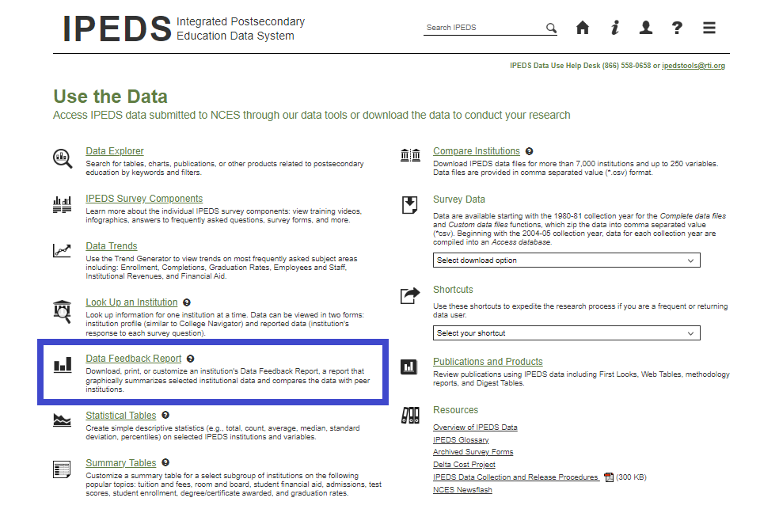The height and width of the screenshot is (532, 779).
Task: Click the Data Feedback Report bar-chart icon
Action: tap(63, 365)
